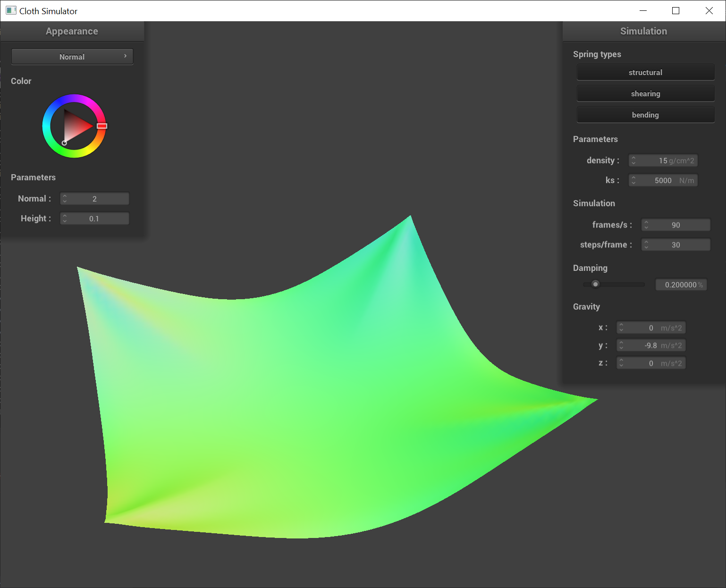Toggle the bending spring type

(x=645, y=115)
